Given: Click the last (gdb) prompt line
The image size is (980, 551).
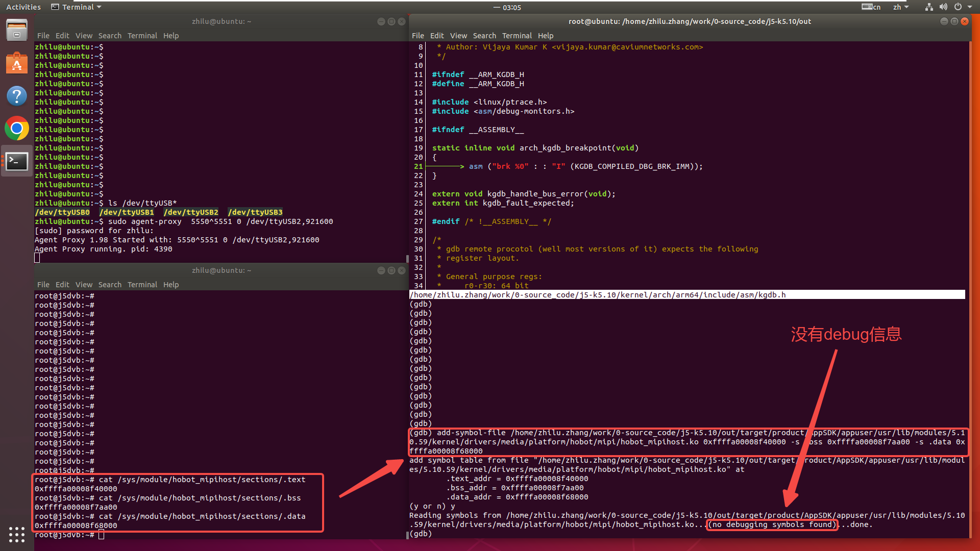Looking at the screenshot, I should (421, 534).
